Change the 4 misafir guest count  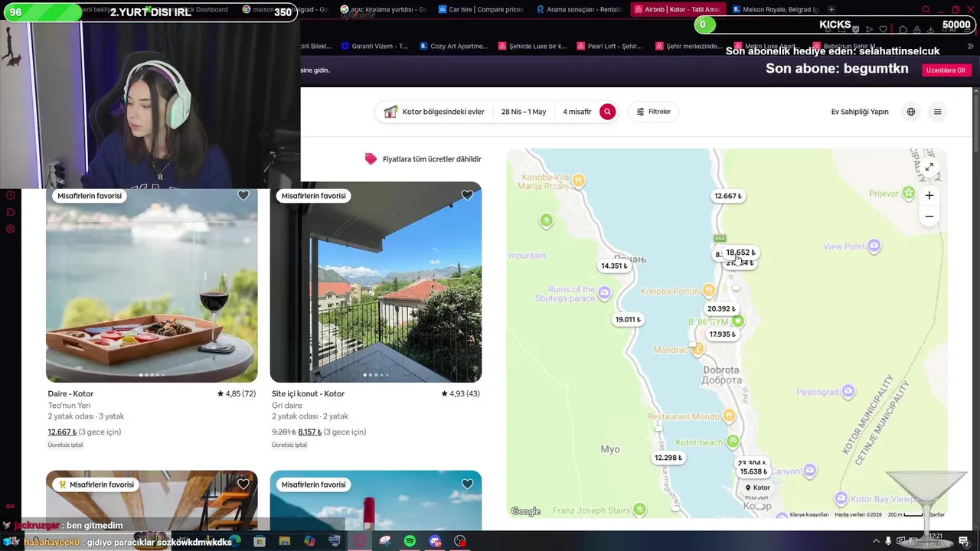[x=577, y=112]
